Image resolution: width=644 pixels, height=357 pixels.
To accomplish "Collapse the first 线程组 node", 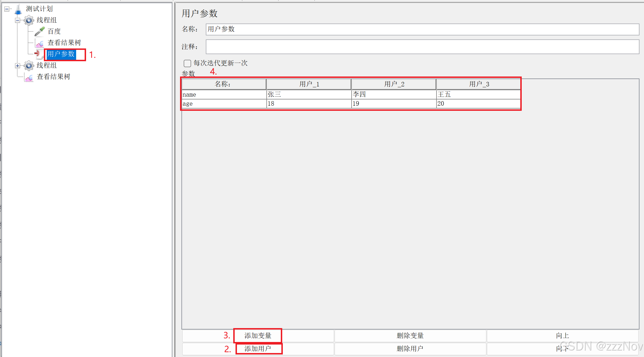I will [x=18, y=20].
